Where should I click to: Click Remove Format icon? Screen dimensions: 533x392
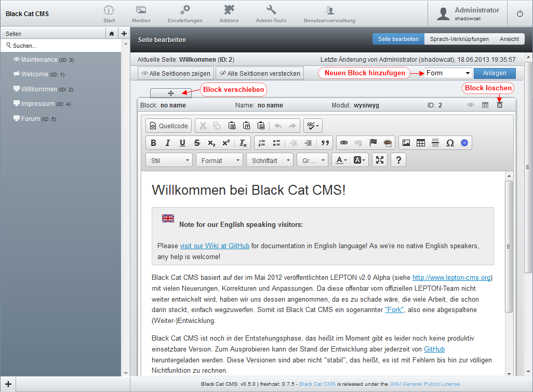pos(243,143)
